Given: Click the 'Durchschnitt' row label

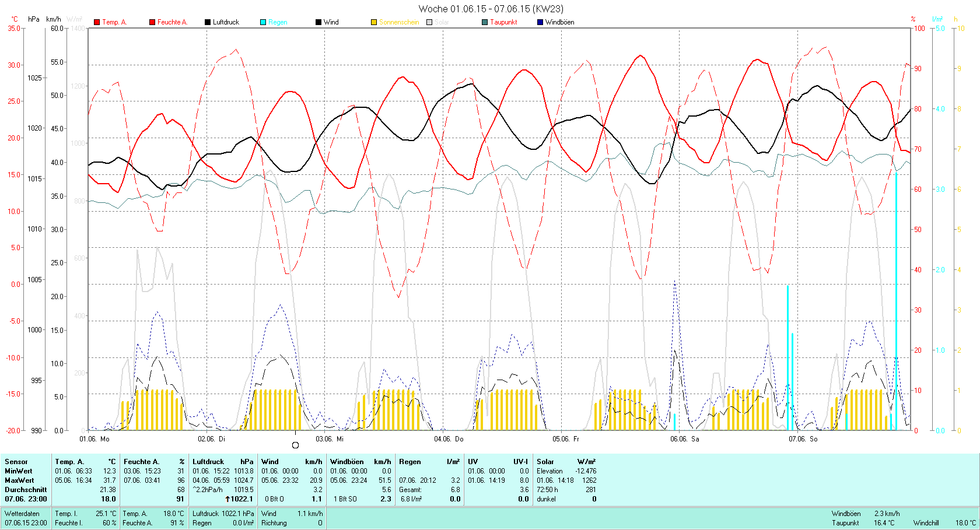Looking at the screenshot, I should pos(26,490).
